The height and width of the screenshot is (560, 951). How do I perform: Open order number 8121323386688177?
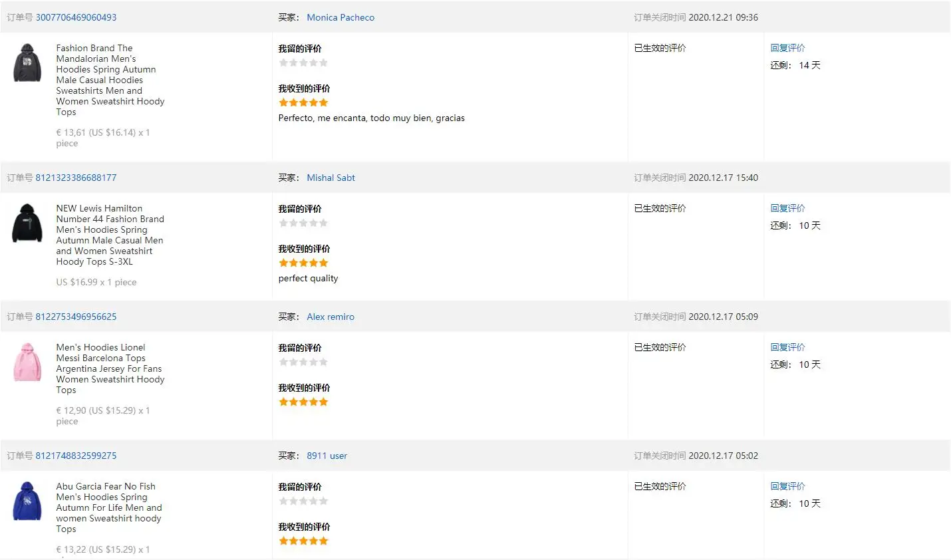click(x=76, y=178)
